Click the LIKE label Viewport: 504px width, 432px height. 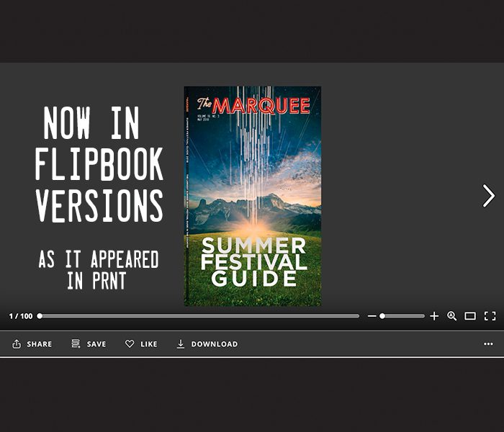click(x=149, y=344)
